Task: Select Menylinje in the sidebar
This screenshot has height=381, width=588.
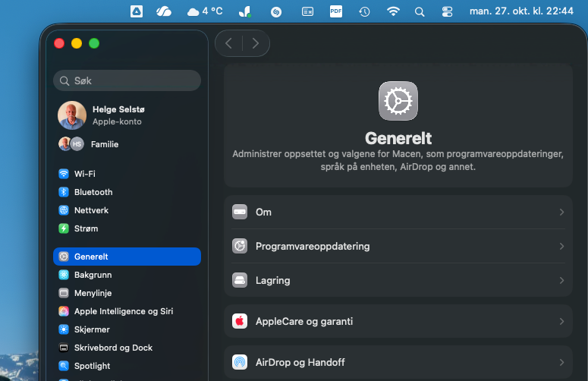Action: click(x=93, y=293)
